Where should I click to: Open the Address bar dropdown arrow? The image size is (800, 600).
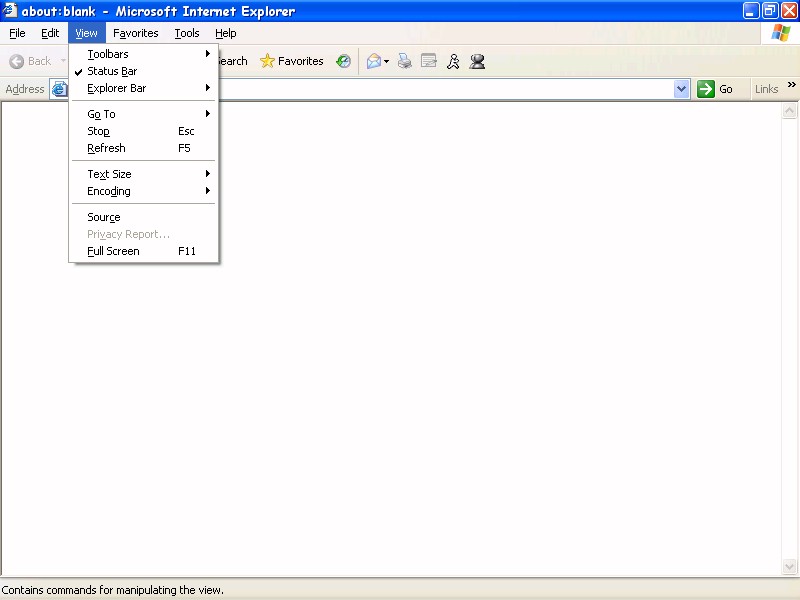(x=682, y=89)
